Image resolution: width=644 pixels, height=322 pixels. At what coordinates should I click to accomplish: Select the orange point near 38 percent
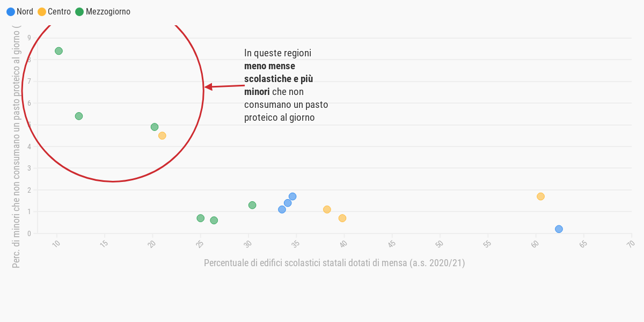point(327,209)
